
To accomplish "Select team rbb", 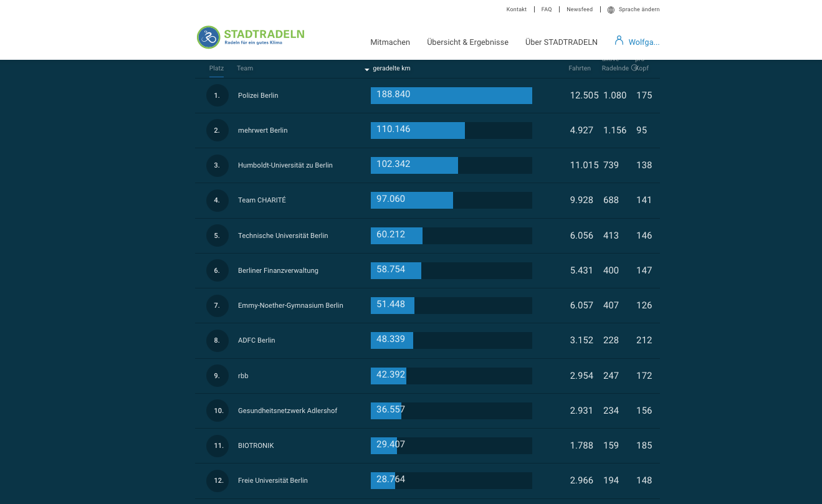I will click(x=243, y=376).
